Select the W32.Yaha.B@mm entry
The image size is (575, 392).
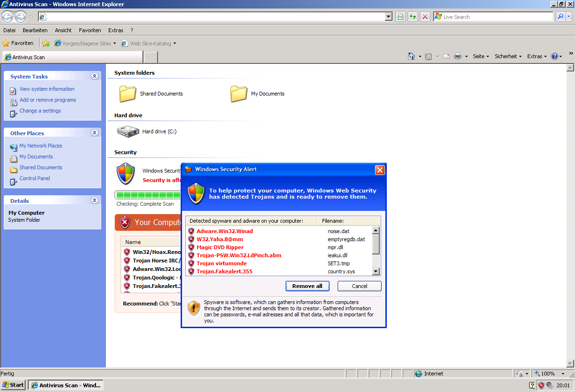coord(220,239)
